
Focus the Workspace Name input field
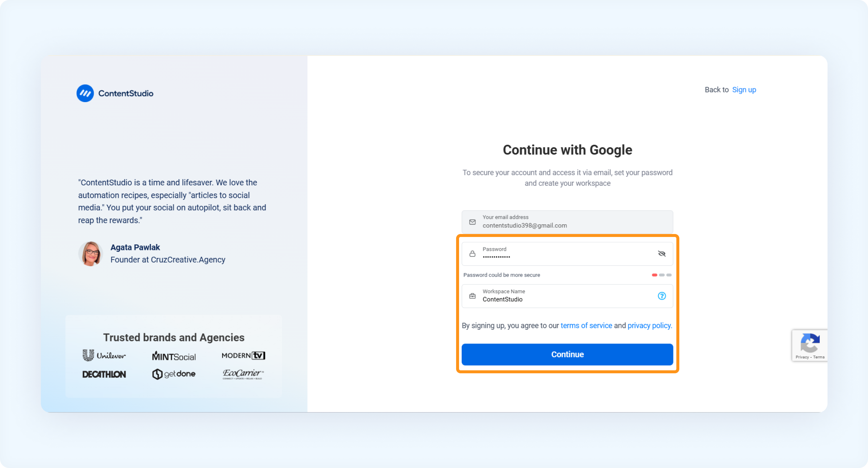pos(567,296)
